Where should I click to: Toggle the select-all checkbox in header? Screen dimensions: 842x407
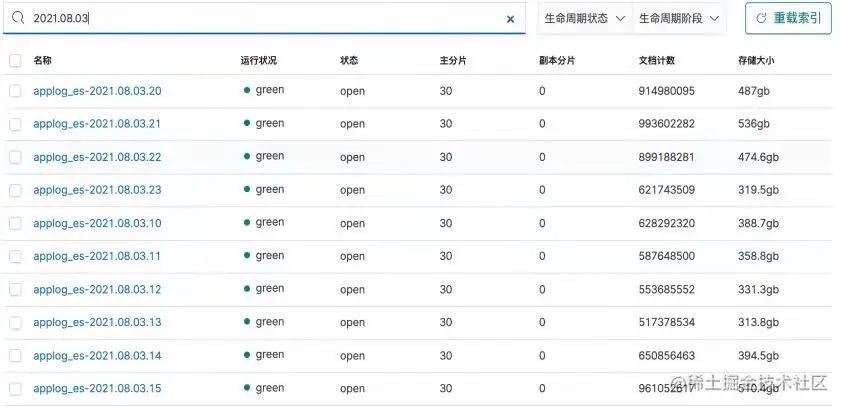coord(15,61)
